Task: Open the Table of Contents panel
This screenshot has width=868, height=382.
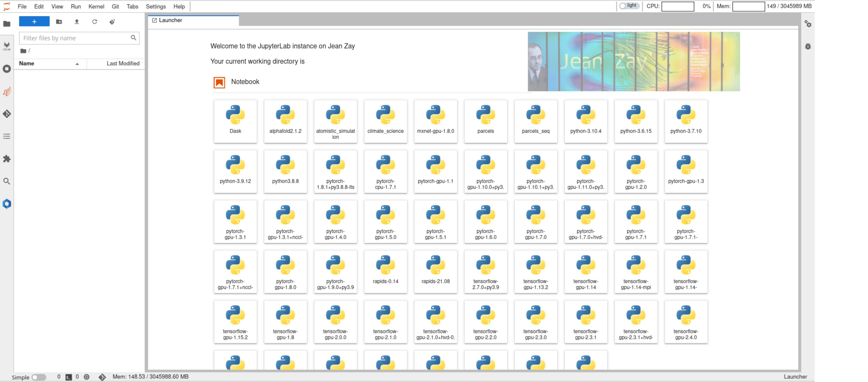Action: tap(7, 136)
